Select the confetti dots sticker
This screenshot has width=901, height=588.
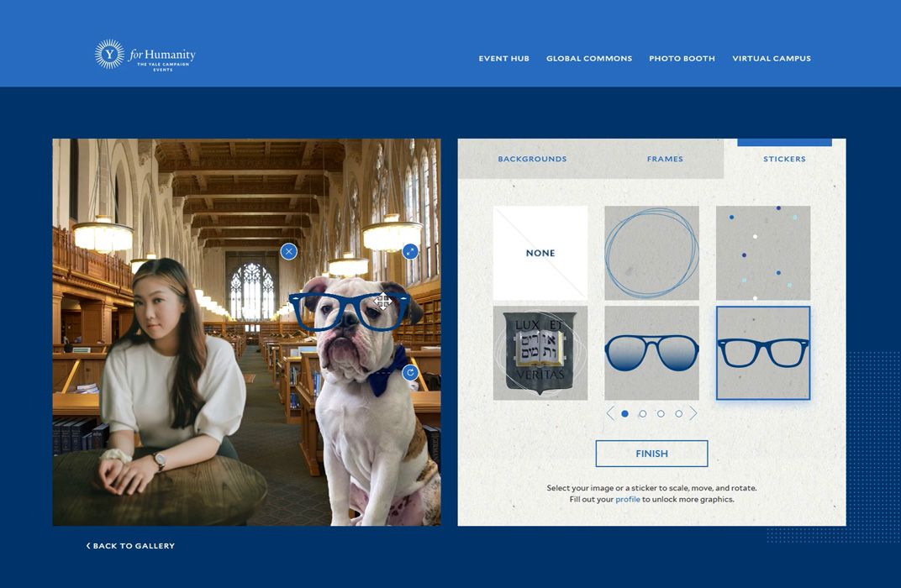[x=763, y=253]
